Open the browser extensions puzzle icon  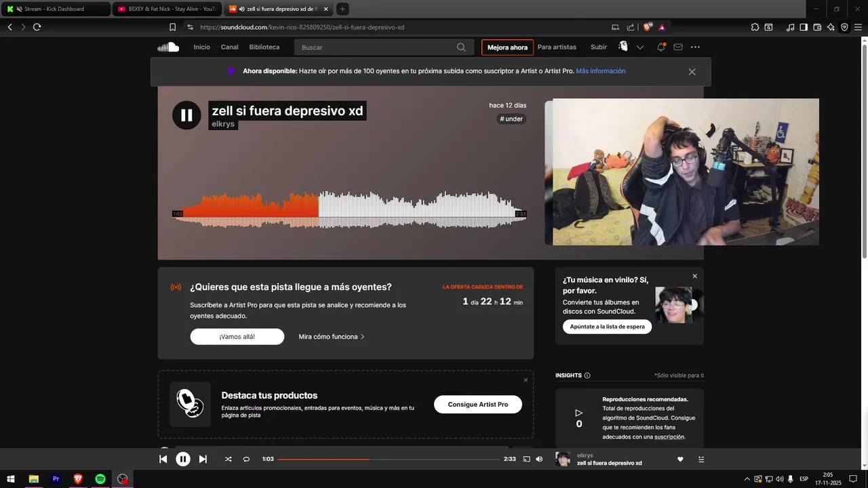pyautogui.click(x=755, y=27)
